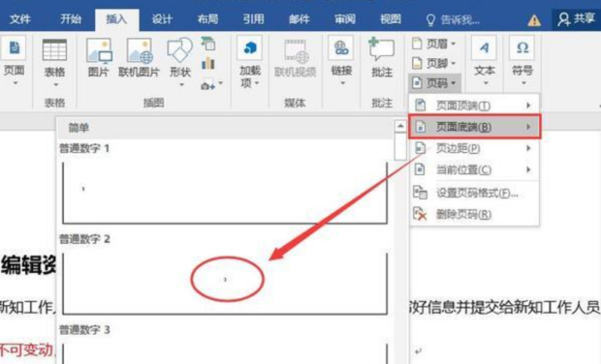Select 删除页码(R) menu item
Image resolution: width=601 pixels, height=364 pixels.
[x=474, y=214]
